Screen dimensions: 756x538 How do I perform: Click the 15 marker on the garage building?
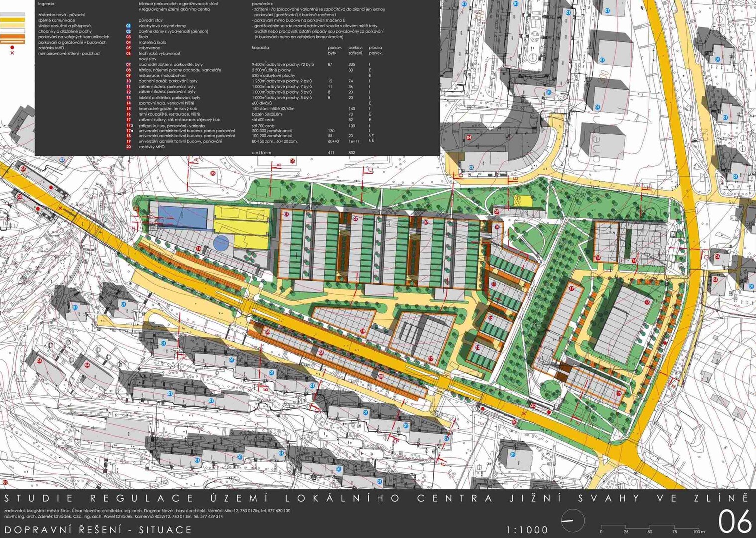coord(597,258)
